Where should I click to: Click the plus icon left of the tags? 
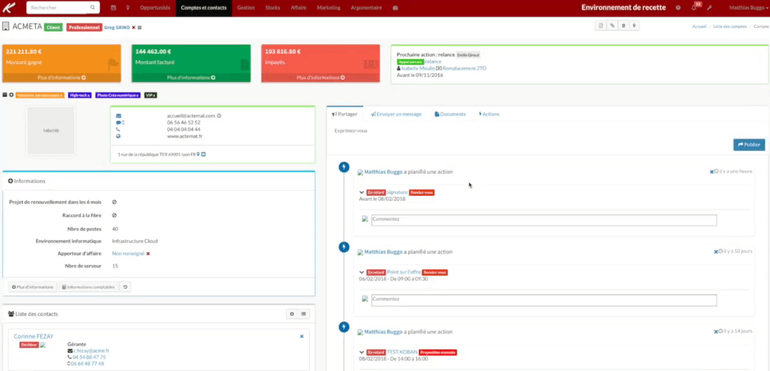[x=11, y=95]
